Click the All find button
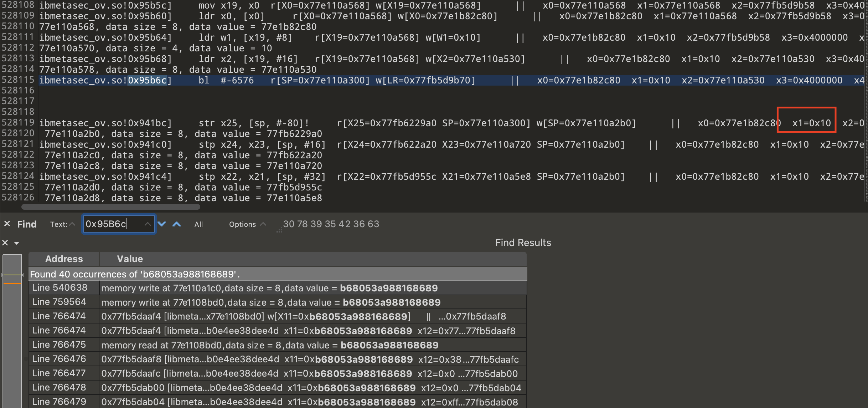Screen dimensions: 868x408 point(198,224)
